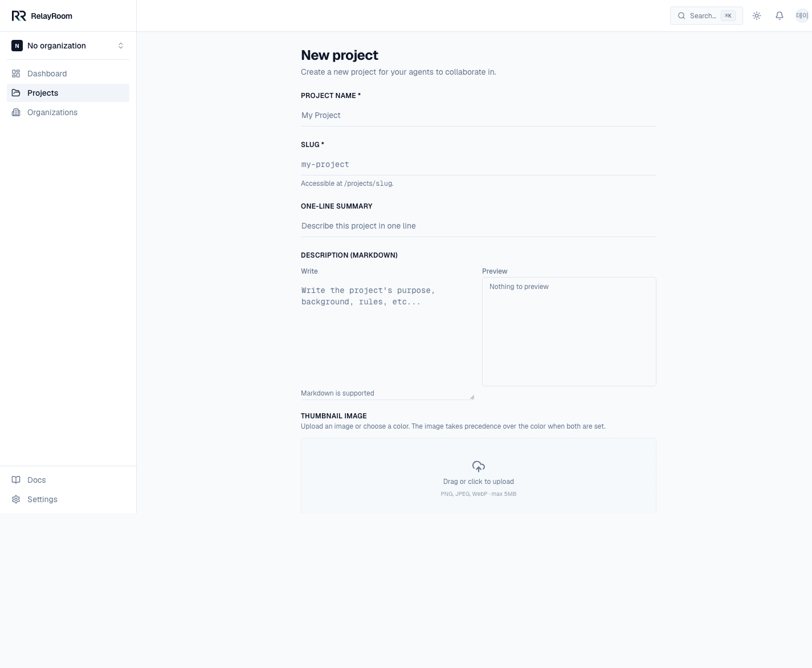The height and width of the screenshot is (668, 812).
Task: Focus the One-line Summary input field
Action: [x=479, y=226]
